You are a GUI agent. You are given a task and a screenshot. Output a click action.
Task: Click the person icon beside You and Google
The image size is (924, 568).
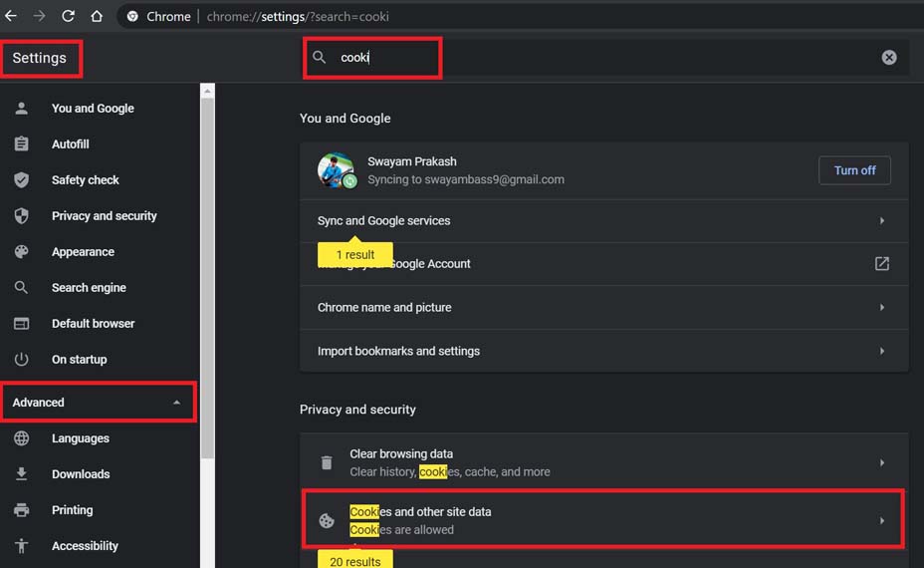tap(21, 108)
